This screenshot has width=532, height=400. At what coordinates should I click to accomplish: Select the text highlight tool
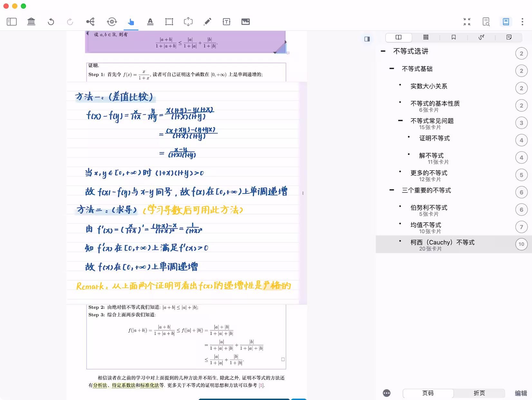[150, 22]
